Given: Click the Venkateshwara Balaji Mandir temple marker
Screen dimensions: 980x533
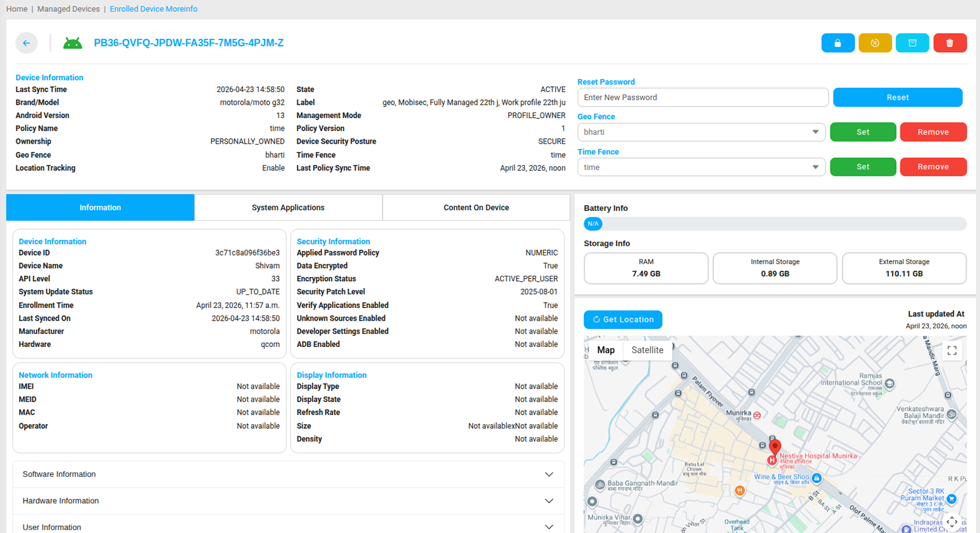Looking at the screenshot, I should coord(952,414).
